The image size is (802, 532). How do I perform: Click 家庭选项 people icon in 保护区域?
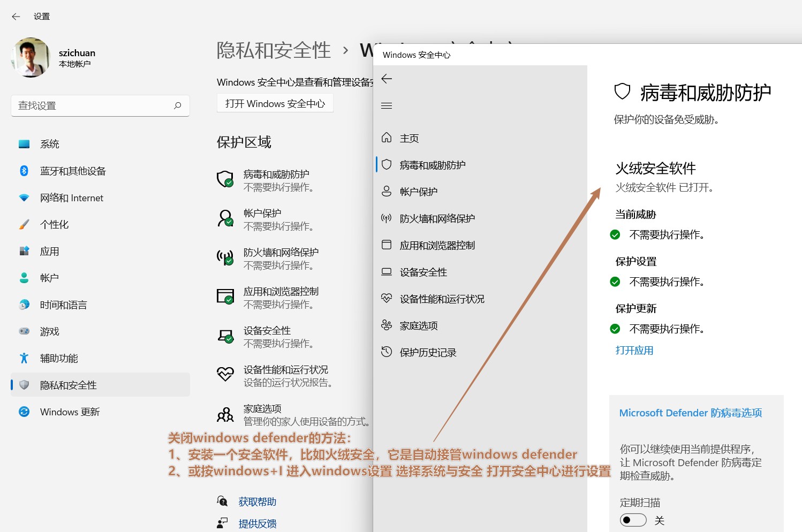[x=225, y=414]
